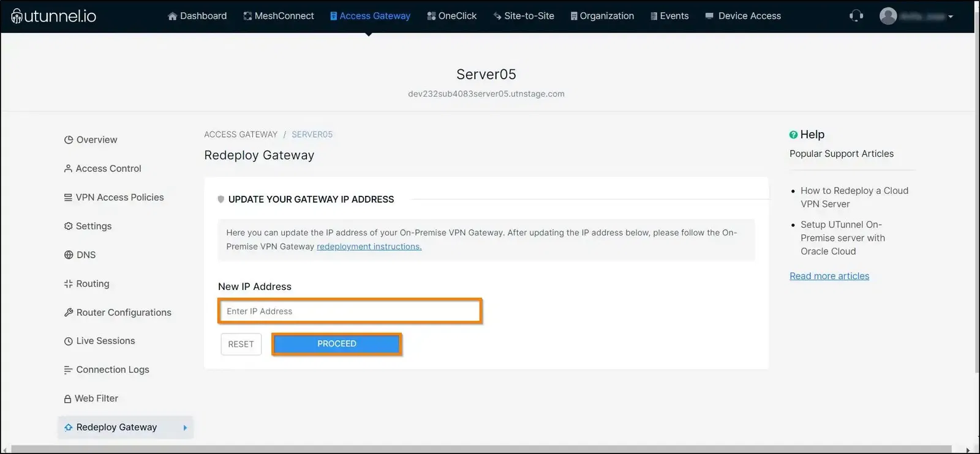This screenshot has width=980, height=454.
Task: Click the OneClick icon in navbar
Action: 431,16
